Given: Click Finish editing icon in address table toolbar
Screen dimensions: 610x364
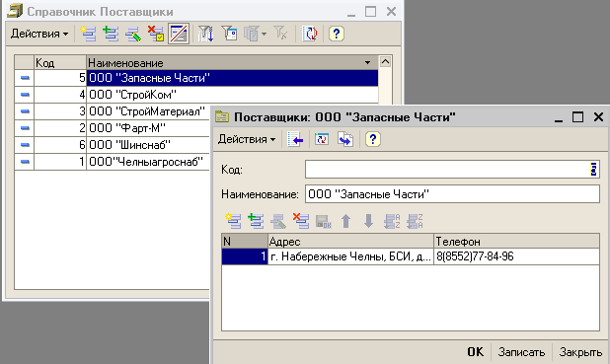Looking at the screenshot, I should tap(324, 221).
